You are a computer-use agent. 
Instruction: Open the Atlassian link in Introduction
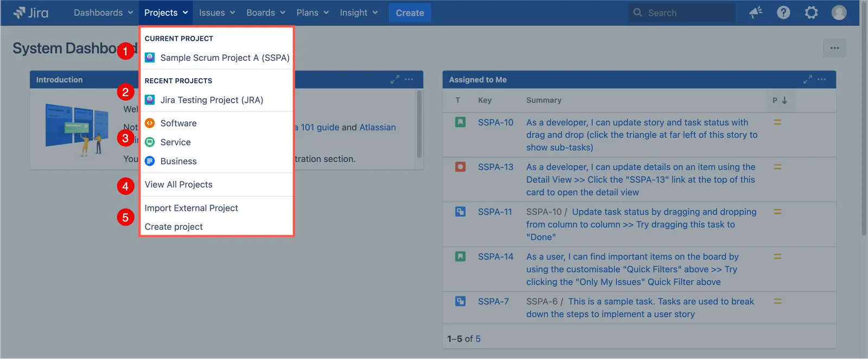pyautogui.click(x=378, y=127)
